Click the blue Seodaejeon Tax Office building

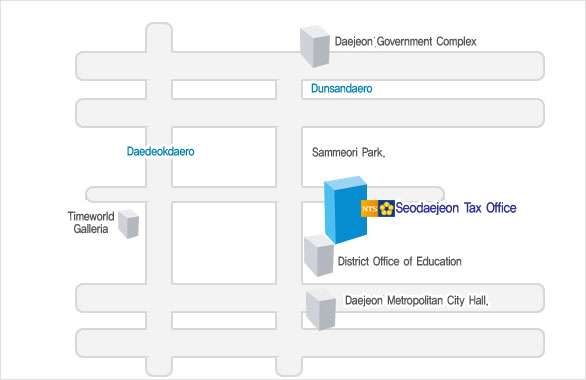coord(345,210)
